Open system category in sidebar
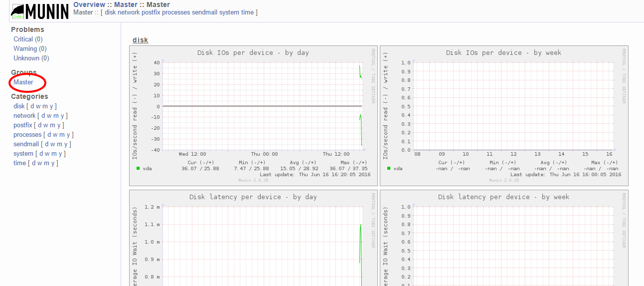This screenshot has width=644, height=286. [23, 154]
